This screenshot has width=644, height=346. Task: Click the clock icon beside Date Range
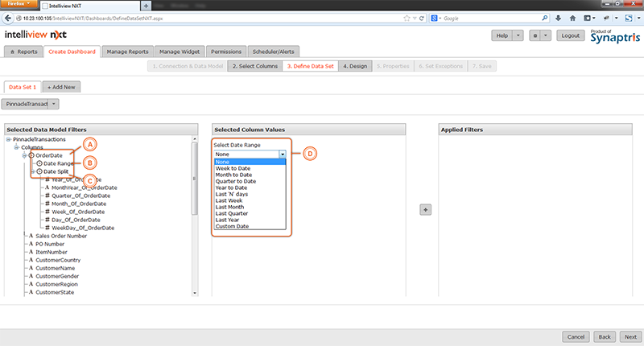(x=39, y=163)
